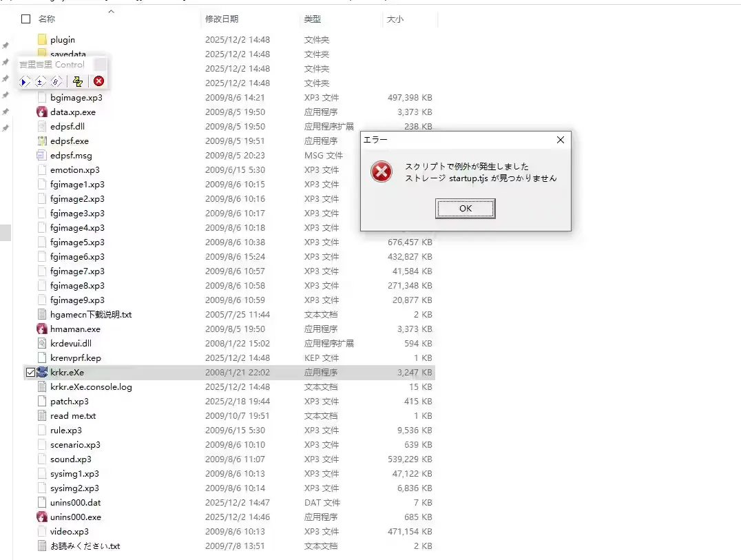Click the unins000.exe application icon
Image resolution: width=741 pixels, height=560 pixels.
tap(42, 517)
